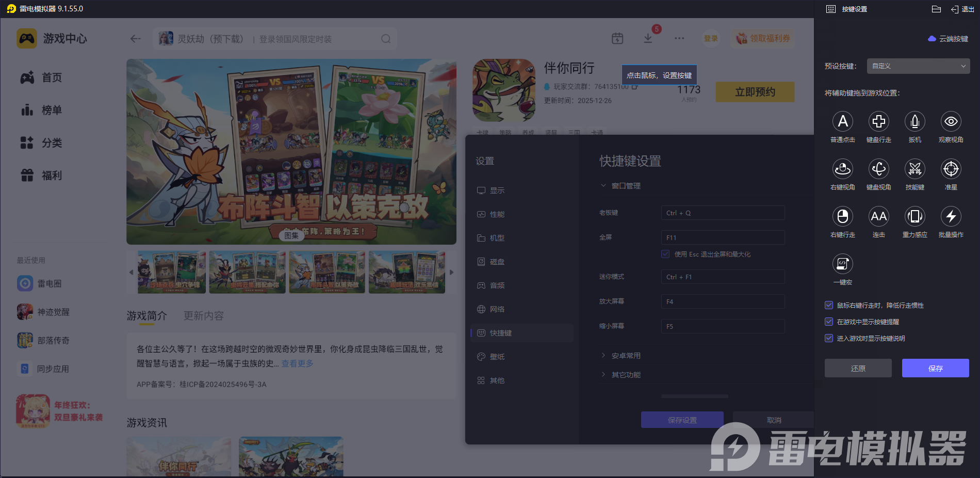Open the downloads icon with badge
This screenshot has width=980, height=478.
click(648, 38)
